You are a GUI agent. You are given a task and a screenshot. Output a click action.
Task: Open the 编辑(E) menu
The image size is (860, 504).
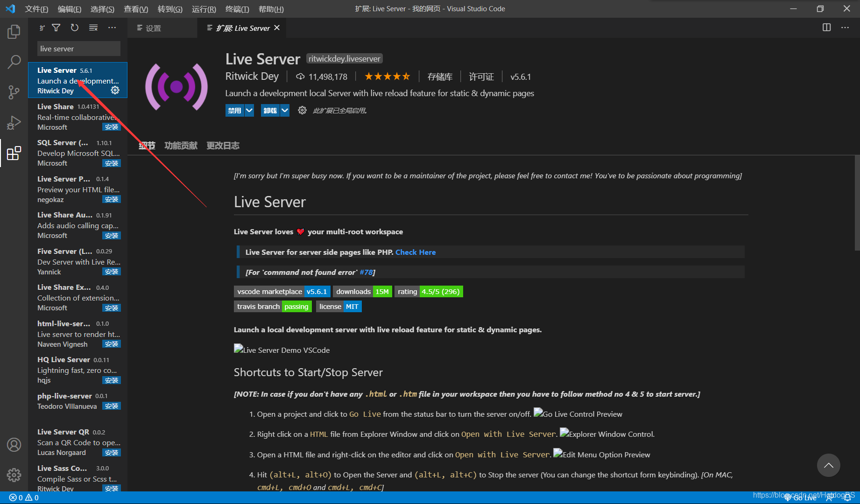coord(70,9)
